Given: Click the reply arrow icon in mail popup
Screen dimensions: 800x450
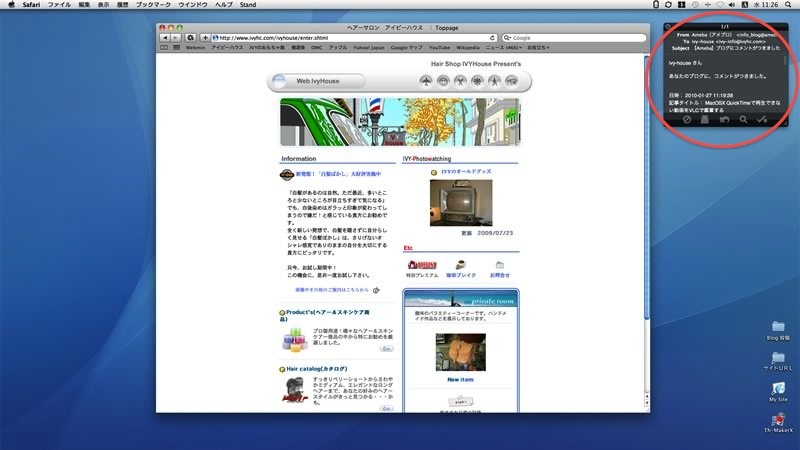Looking at the screenshot, I should point(721,119).
